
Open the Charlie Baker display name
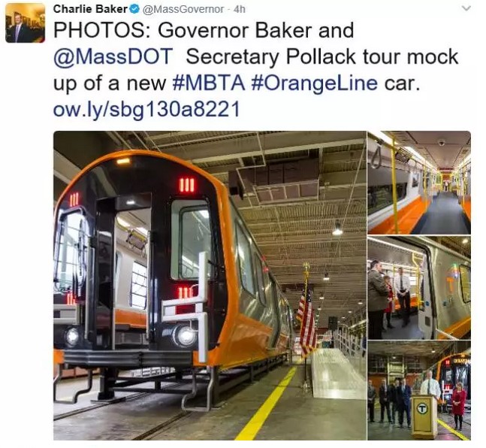pos(90,9)
